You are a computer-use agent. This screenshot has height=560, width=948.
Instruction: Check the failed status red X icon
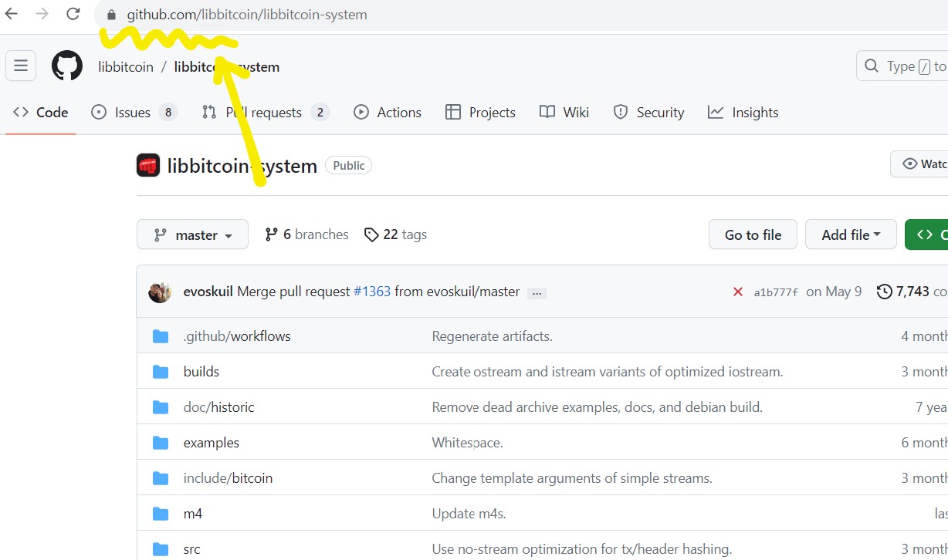[x=738, y=292]
